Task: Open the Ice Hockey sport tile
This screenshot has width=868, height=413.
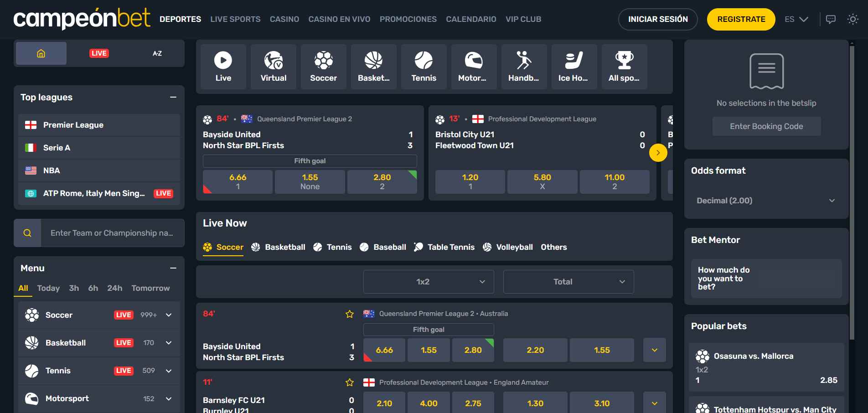Action: pyautogui.click(x=574, y=67)
